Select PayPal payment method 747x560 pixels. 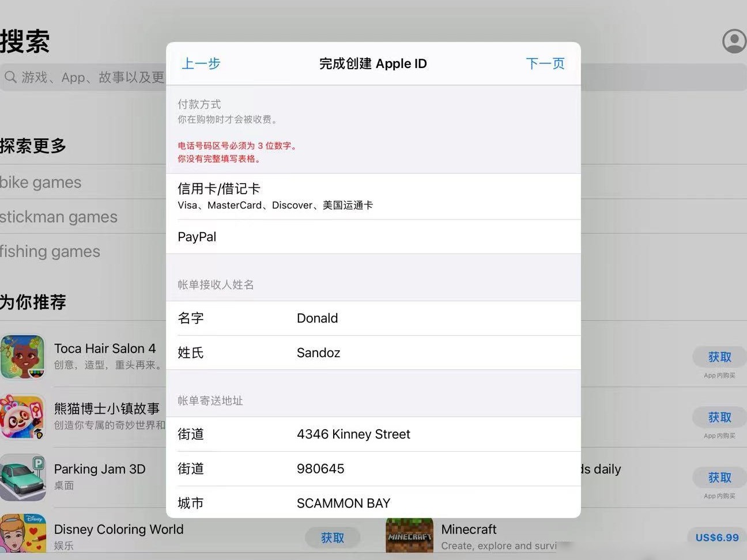click(373, 237)
